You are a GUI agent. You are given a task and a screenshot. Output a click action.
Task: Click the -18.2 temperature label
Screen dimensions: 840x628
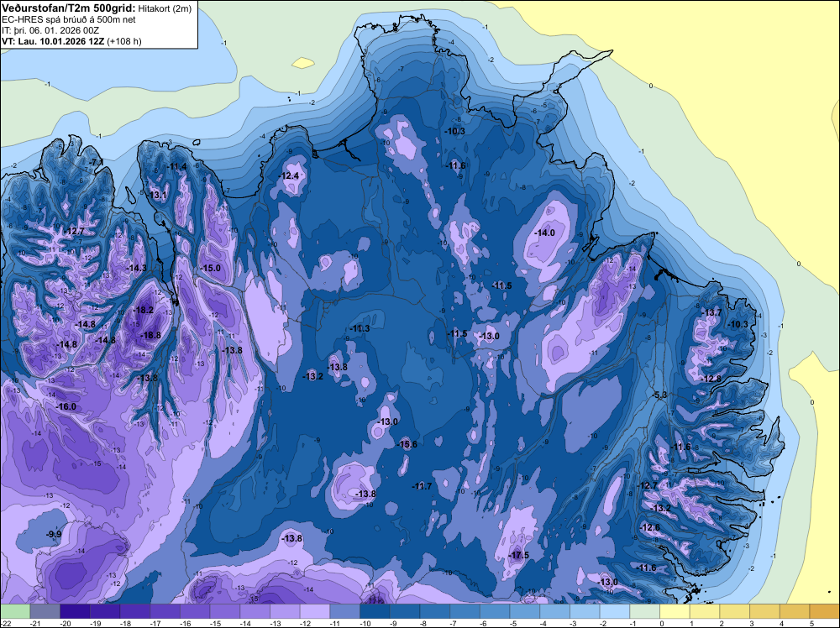coord(143,310)
